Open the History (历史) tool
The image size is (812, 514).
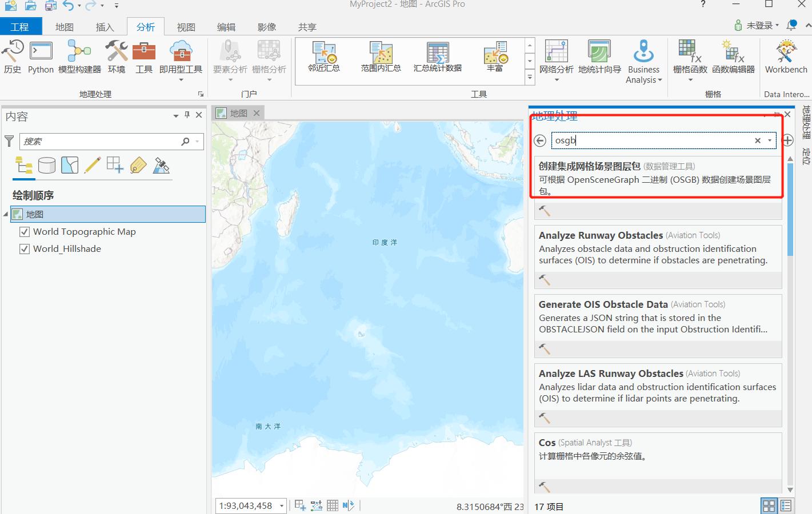click(13, 57)
